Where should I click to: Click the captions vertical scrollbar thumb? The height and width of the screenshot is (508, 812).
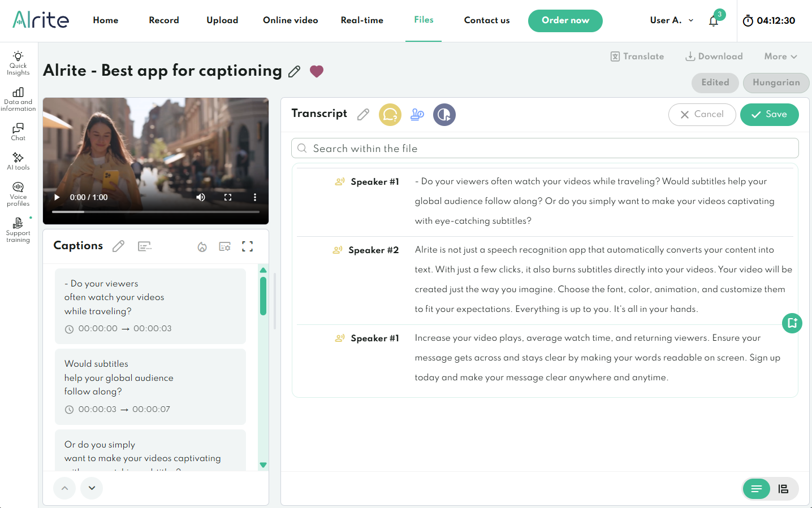(x=263, y=296)
